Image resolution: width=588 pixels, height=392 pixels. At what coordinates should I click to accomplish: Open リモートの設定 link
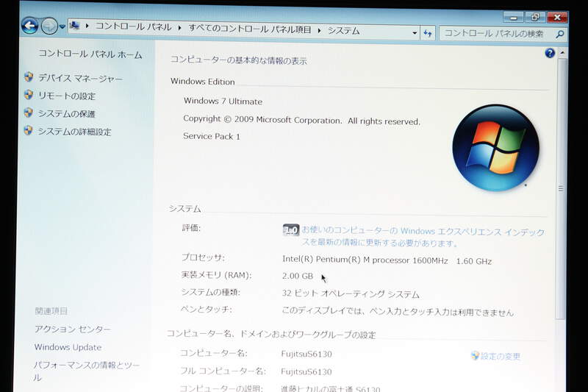[67, 96]
